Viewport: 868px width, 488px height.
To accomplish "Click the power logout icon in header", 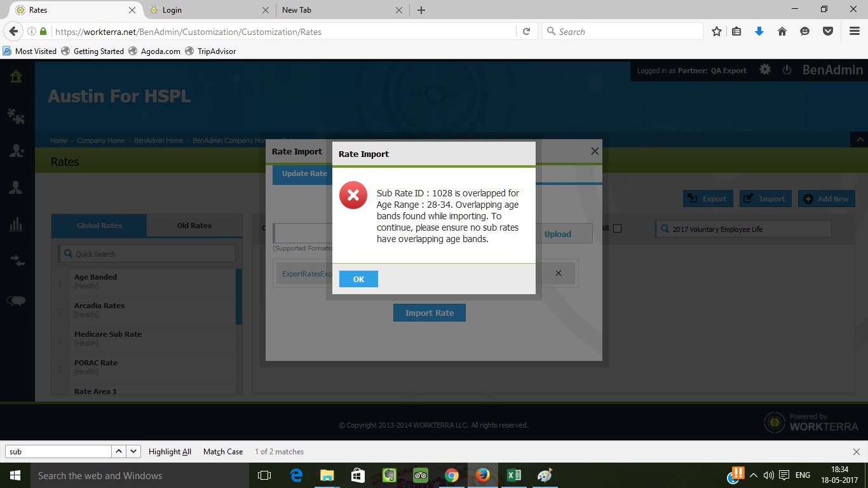I will click(x=787, y=70).
